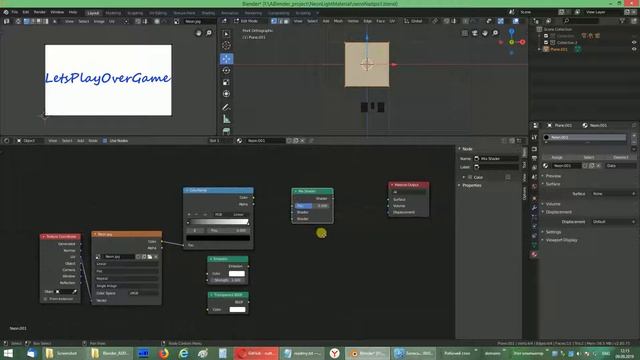Screen dimensions: 640x360
Task: Adjust the Fac slider on Mix Shader node
Action: click(312, 206)
